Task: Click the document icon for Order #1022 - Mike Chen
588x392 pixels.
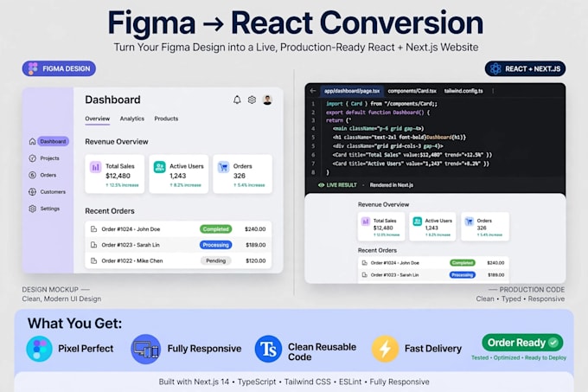Action: [93, 260]
